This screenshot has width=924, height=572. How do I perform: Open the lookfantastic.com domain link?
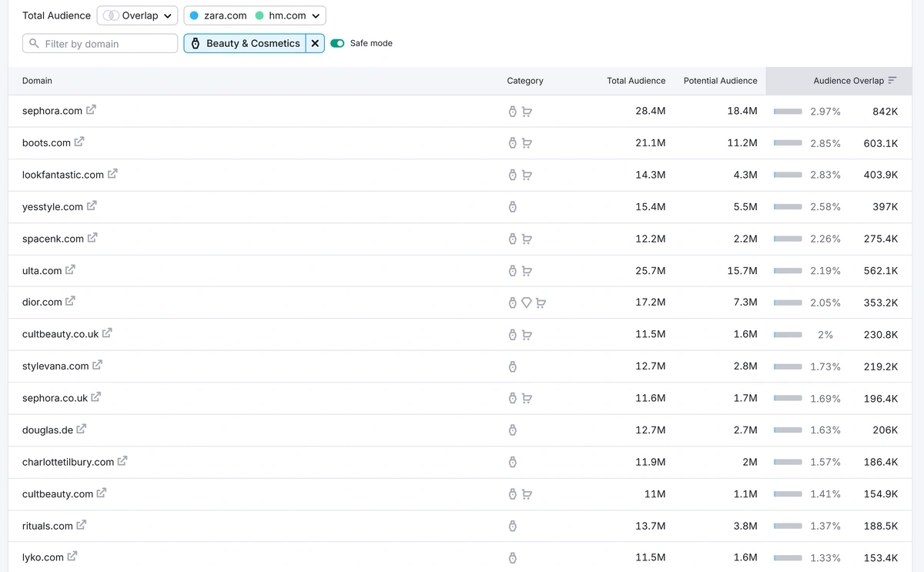pos(63,175)
